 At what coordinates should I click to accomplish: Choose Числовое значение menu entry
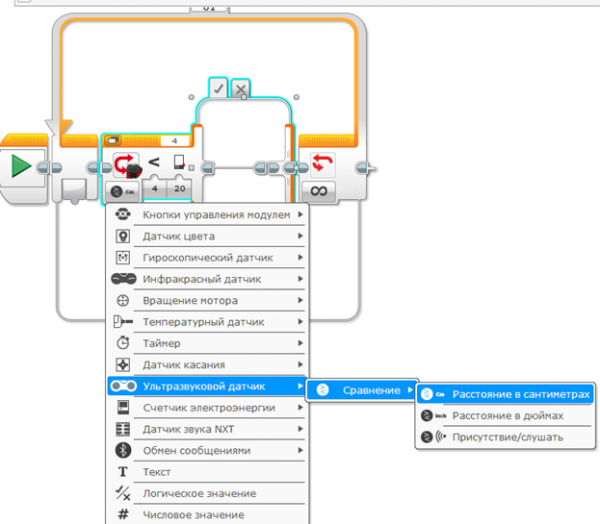pyautogui.click(x=207, y=515)
